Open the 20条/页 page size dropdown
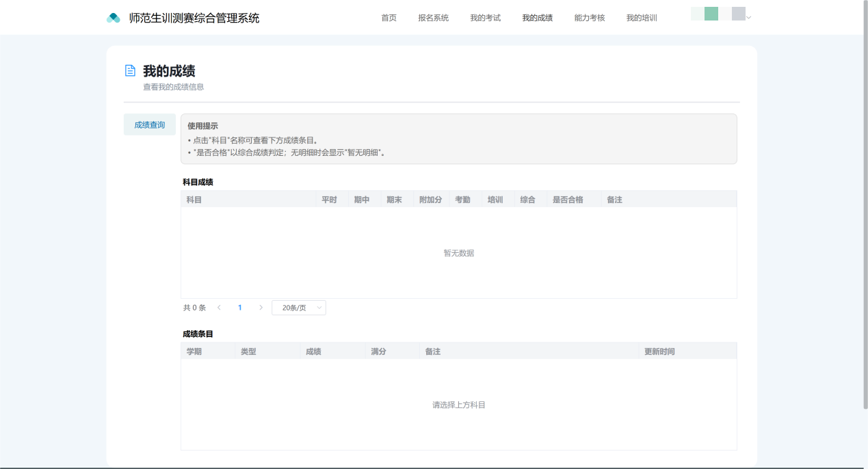868x469 pixels. [x=299, y=308]
